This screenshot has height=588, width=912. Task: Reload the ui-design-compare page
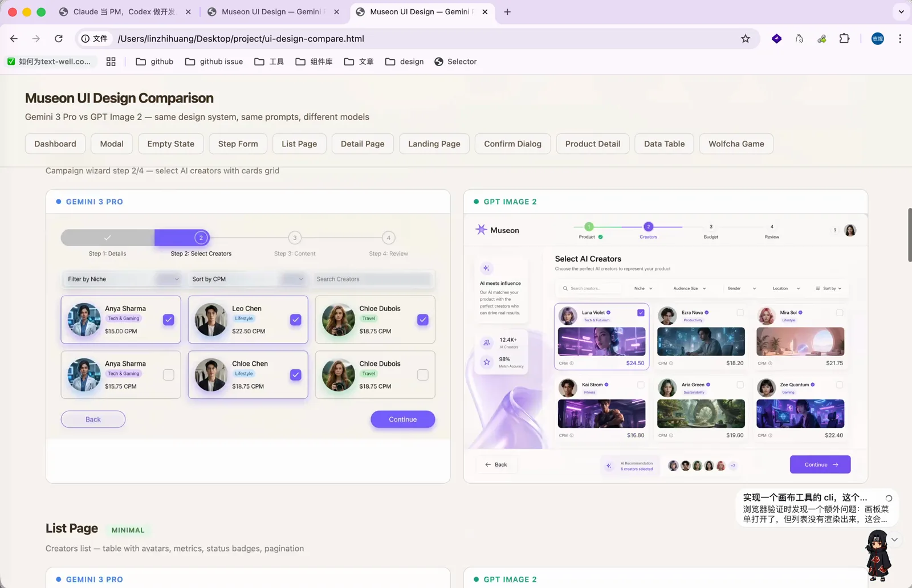click(59, 39)
